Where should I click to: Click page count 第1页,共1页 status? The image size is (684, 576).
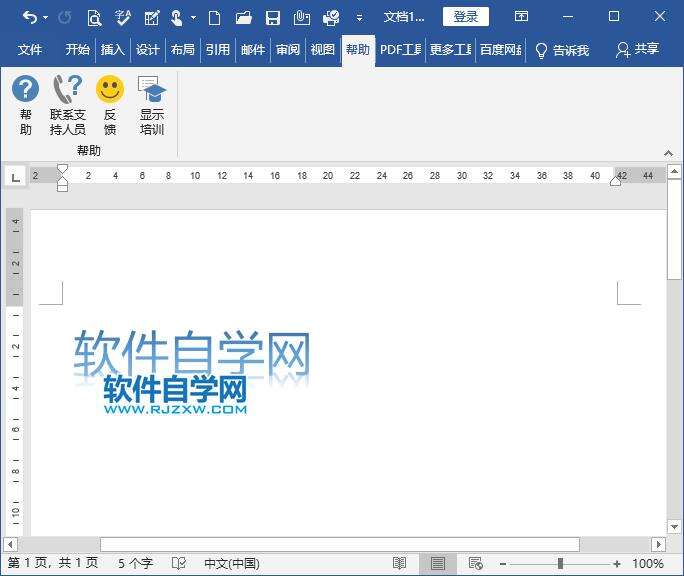pyautogui.click(x=53, y=563)
